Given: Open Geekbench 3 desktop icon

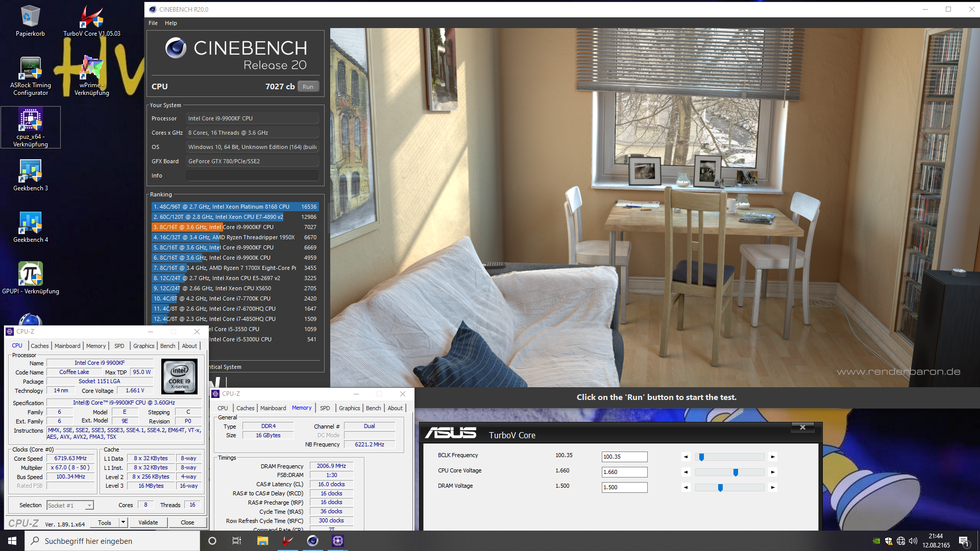Looking at the screenshot, I should pyautogui.click(x=31, y=175).
